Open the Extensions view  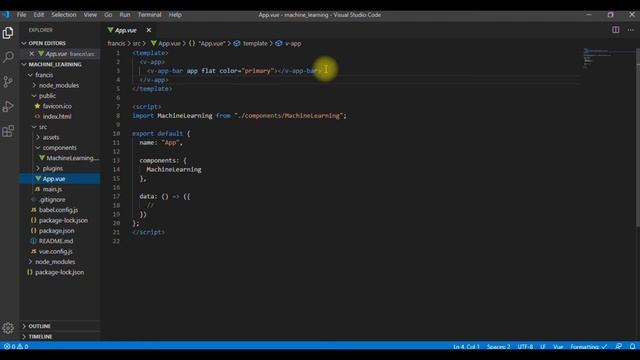(x=8, y=131)
